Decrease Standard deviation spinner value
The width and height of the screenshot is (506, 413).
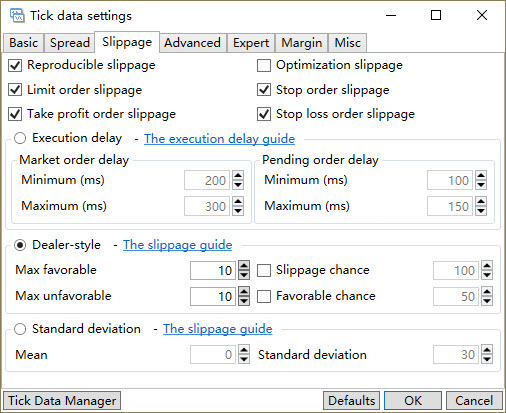pos(487,359)
